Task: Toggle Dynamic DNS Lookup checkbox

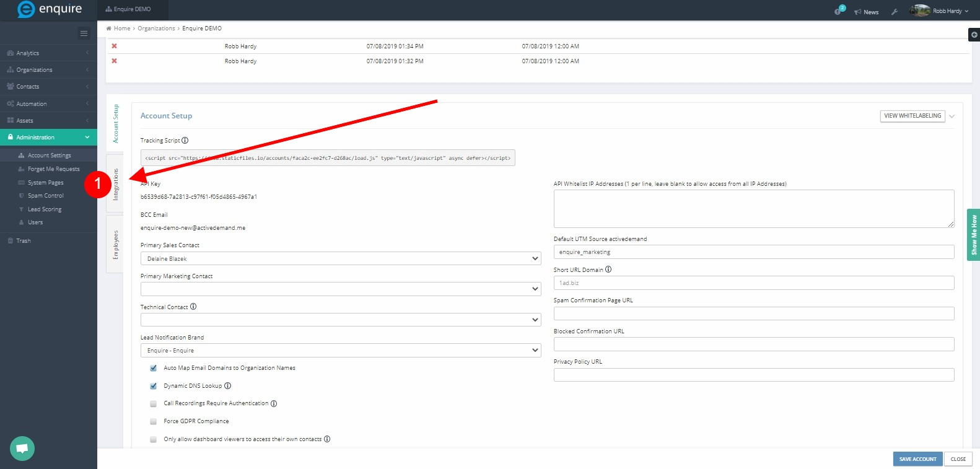Action: tap(154, 386)
